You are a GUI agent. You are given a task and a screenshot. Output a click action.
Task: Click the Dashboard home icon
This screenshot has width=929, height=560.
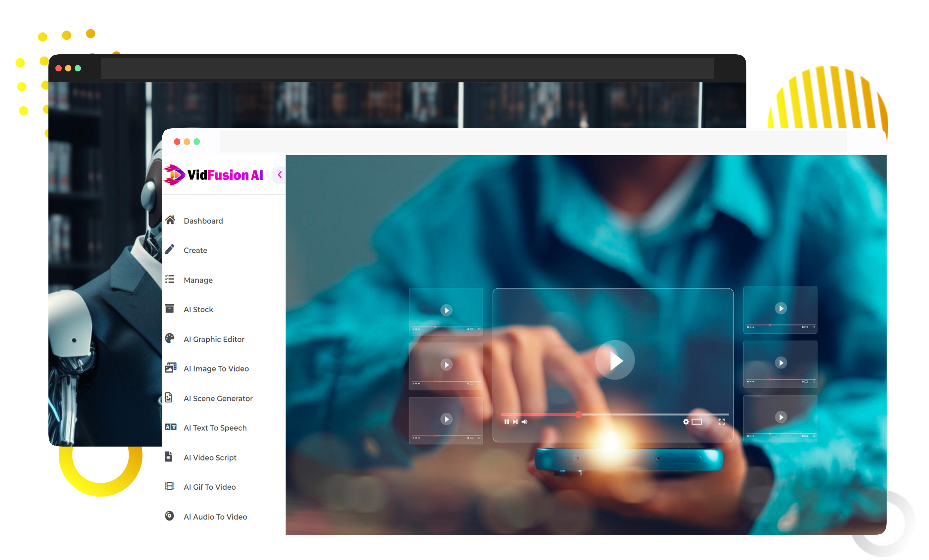[x=170, y=220]
